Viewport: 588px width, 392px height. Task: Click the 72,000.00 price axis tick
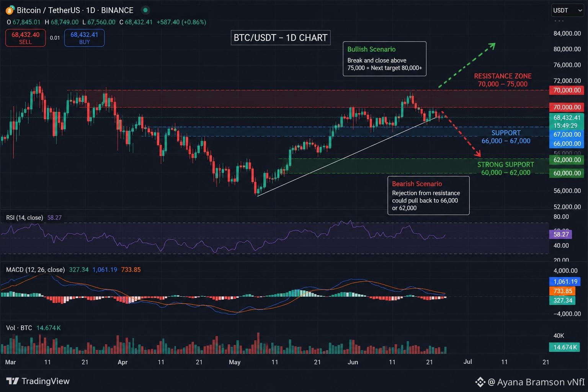[x=567, y=80]
